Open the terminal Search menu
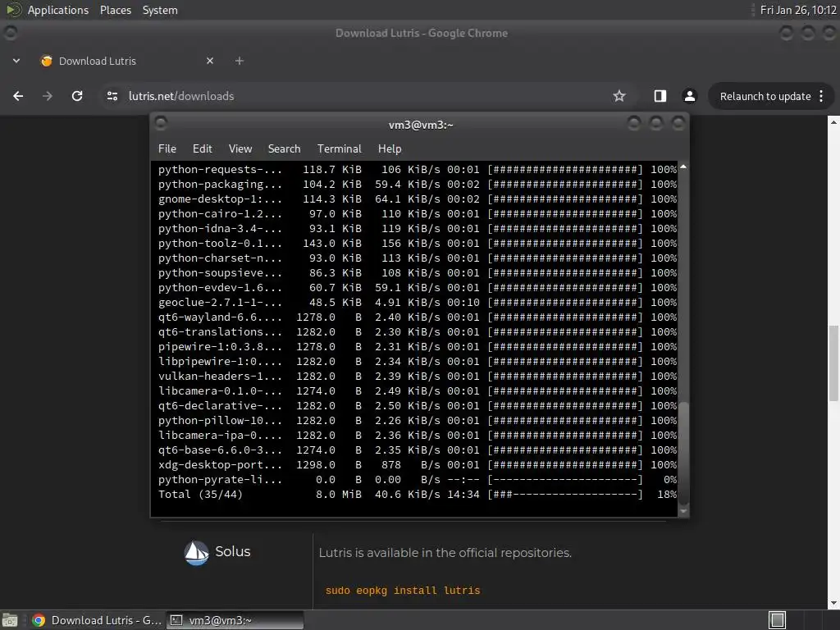This screenshot has height=630, width=840. (x=284, y=149)
